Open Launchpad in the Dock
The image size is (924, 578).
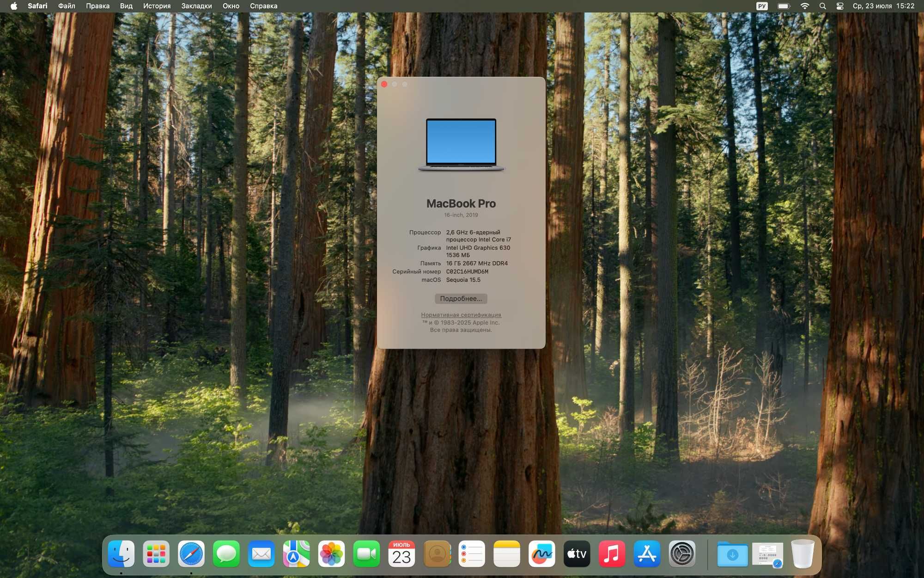pos(156,553)
